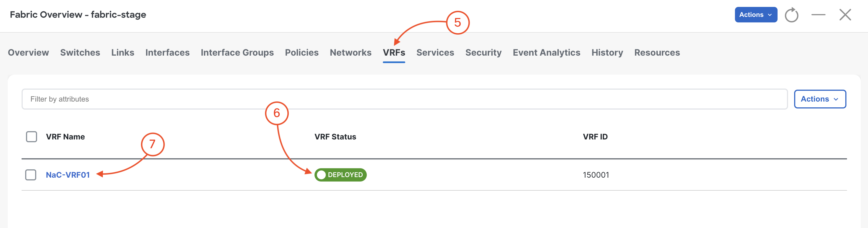The image size is (868, 228).
Task: Open the Interface Groups tab
Action: point(237,53)
